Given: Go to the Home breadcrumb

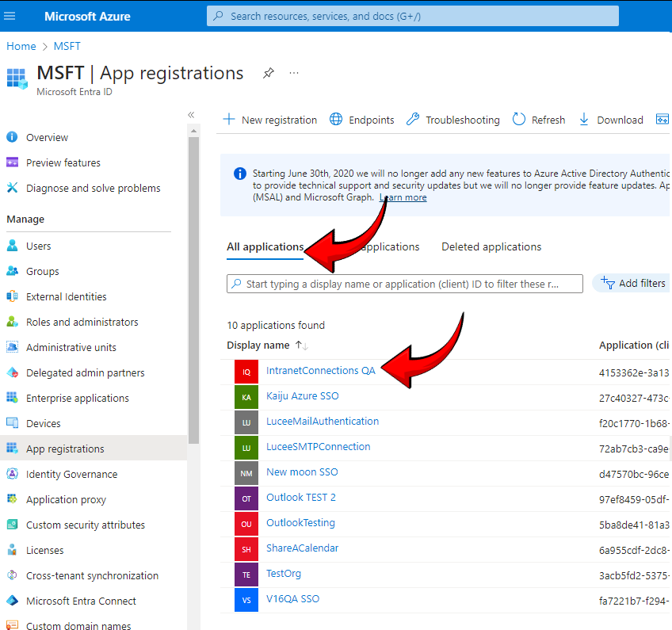Looking at the screenshot, I should 21,46.
